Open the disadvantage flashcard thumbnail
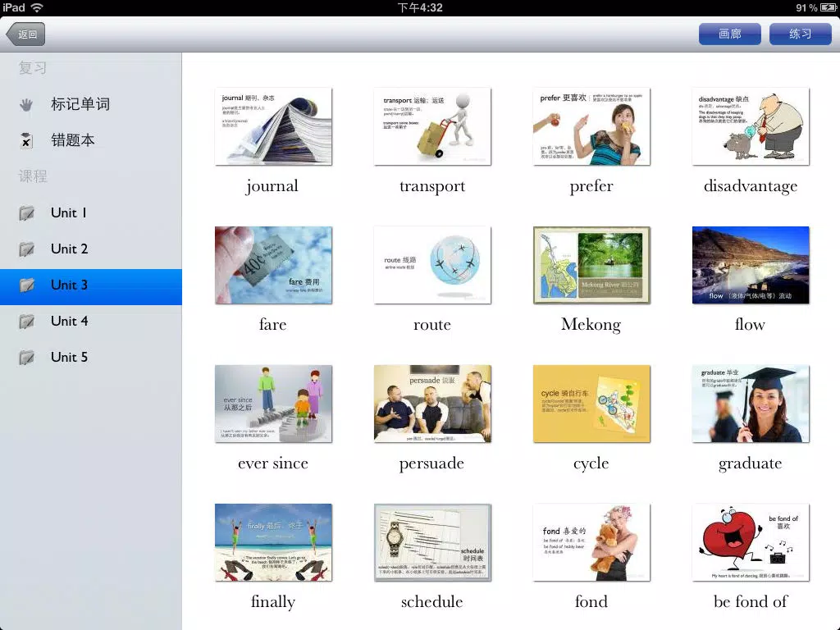The width and height of the screenshot is (840, 630). coord(751,126)
